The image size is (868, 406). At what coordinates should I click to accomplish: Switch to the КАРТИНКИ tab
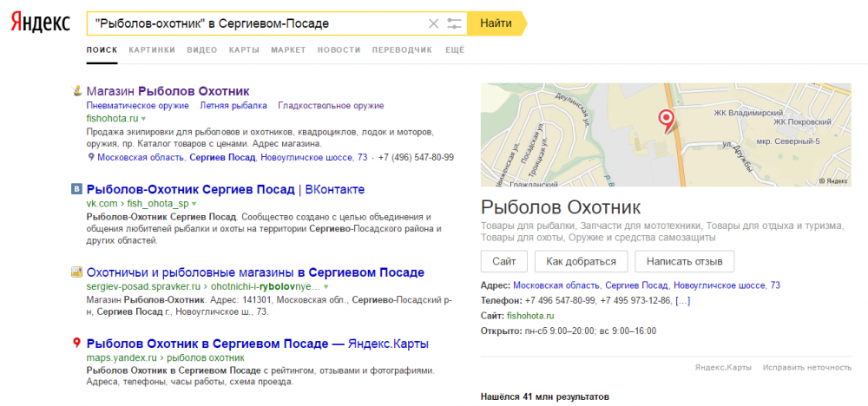152,49
